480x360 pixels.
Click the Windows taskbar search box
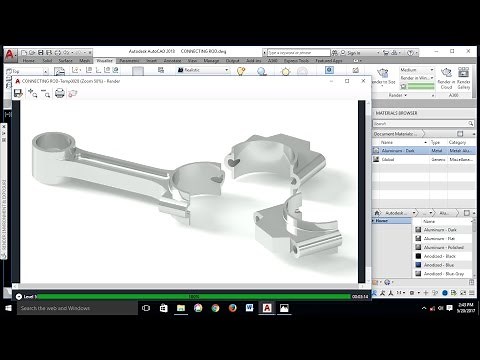[x=77, y=308]
